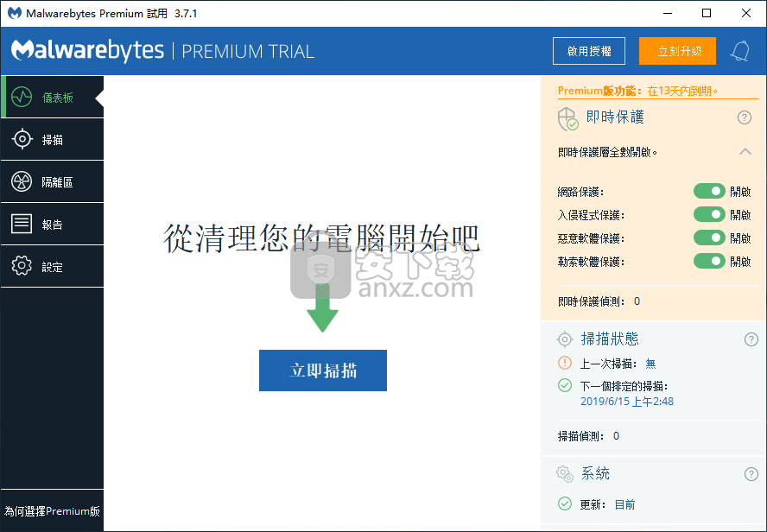Image resolution: width=767 pixels, height=532 pixels.
Task: Click the scan status crosshair icon
Action: click(x=565, y=339)
